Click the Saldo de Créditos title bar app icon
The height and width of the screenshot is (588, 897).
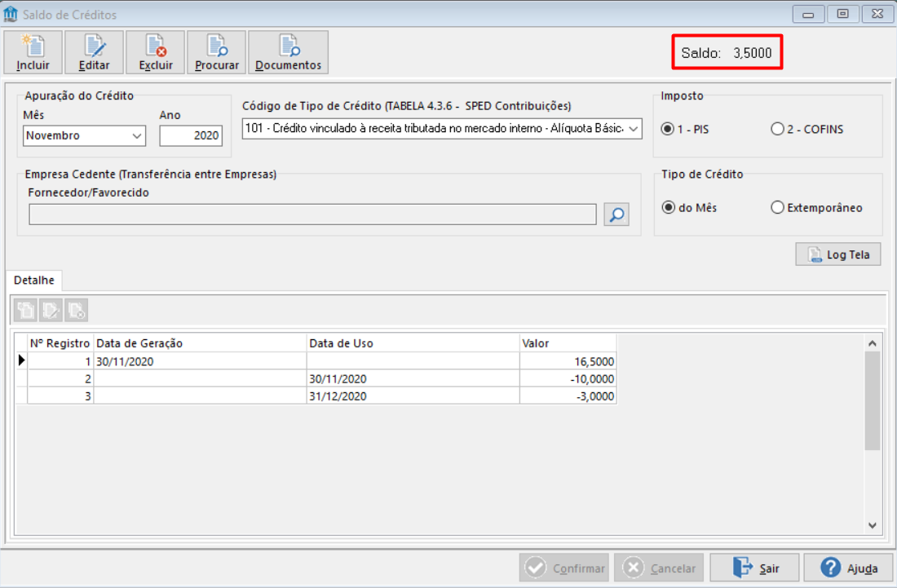tap(11, 14)
